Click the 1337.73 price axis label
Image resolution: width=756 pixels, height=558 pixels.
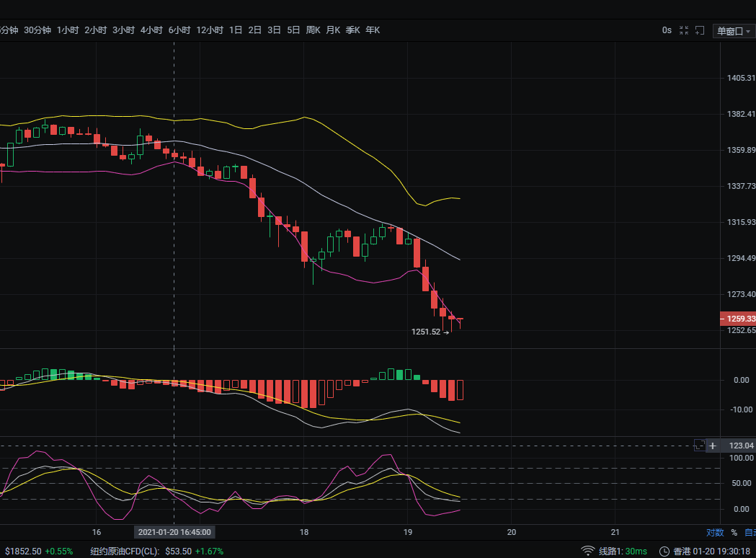(x=741, y=186)
